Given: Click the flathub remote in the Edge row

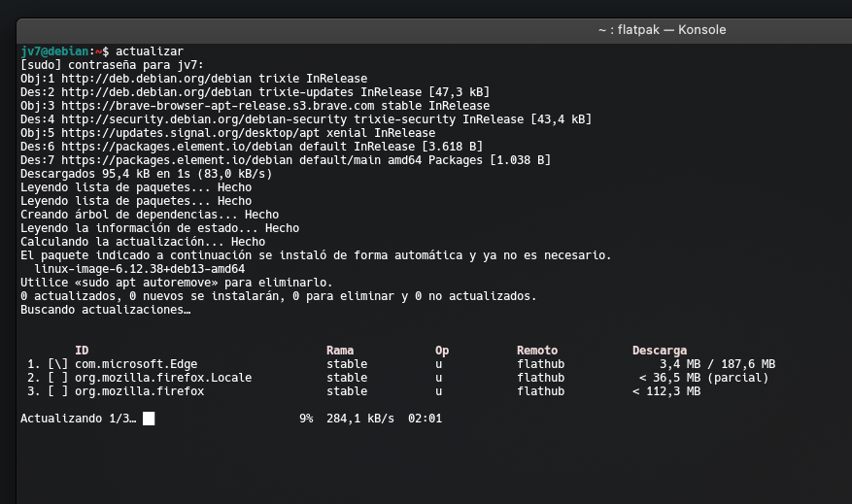Looking at the screenshot, I should point(541,364).
